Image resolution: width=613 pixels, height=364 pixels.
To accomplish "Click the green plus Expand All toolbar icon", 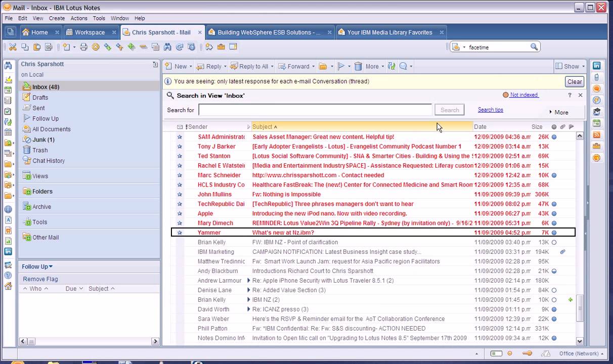I will (131, 47).
